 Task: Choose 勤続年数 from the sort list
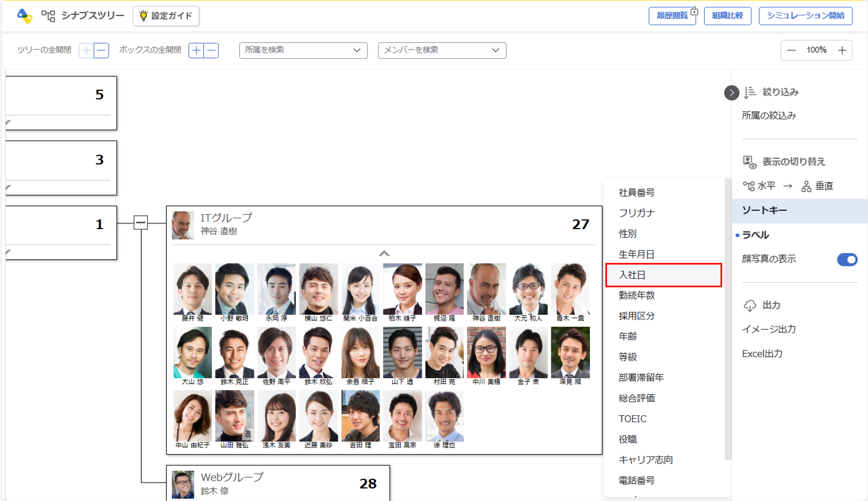[x=637, y=295]
